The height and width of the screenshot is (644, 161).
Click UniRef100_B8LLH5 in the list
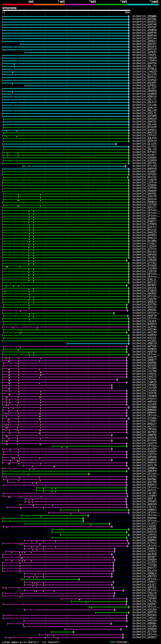[x=144, y=111]
